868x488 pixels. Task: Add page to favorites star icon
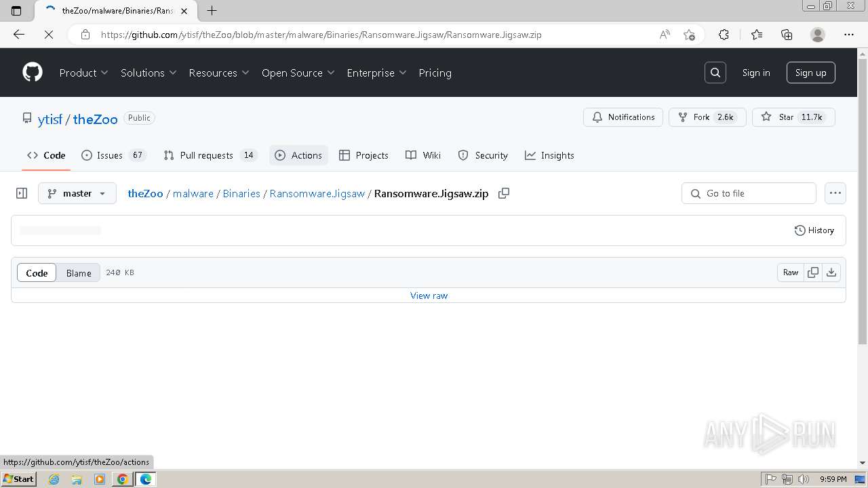(x=689, y=35)
